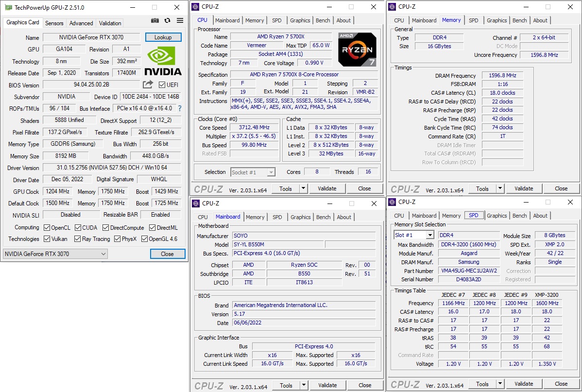Click Close in the Mainboard window
Image resolution: width=582 pixels, height=392 pixels.
pyautogui.click(x=365, y=385)
